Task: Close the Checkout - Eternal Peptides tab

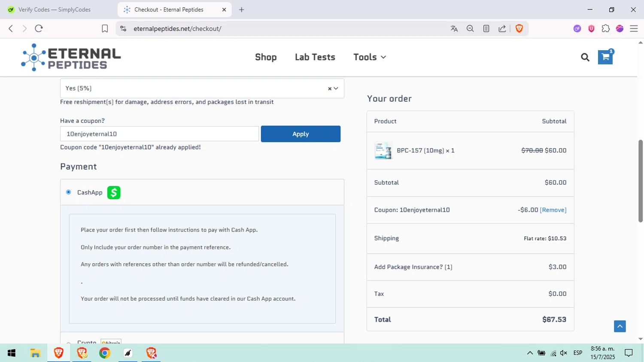Action: [224, 9]
